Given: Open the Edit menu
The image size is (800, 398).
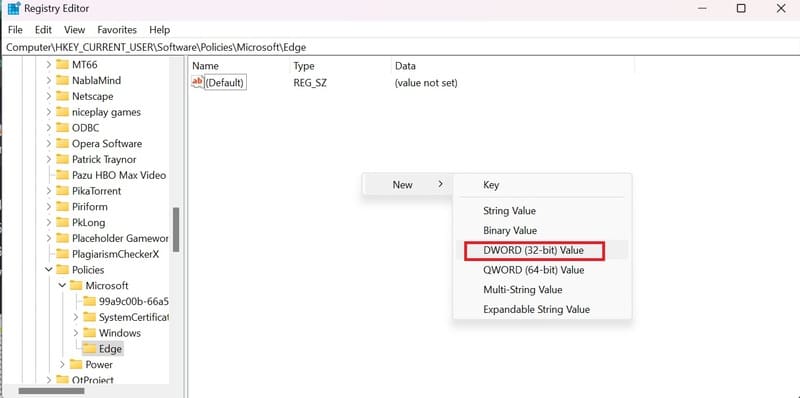Looking at the screenshot, I should point(43,30).
